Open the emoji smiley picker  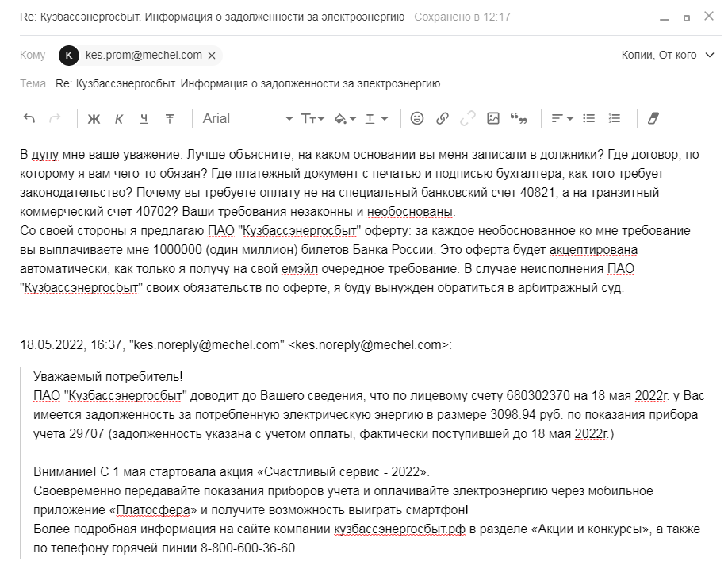pos(418,117)
